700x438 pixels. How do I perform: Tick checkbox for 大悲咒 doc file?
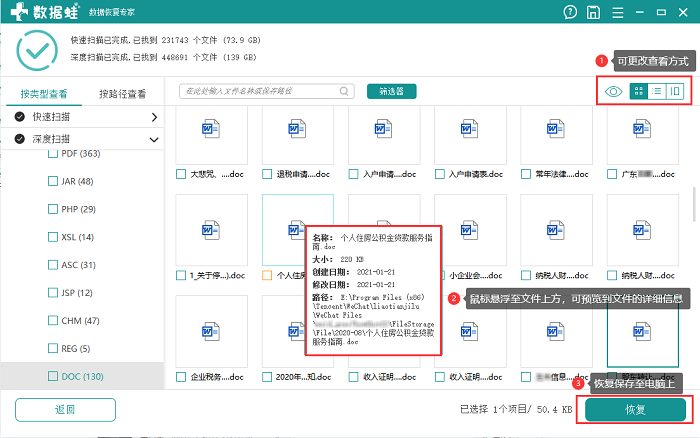point(181,174)
